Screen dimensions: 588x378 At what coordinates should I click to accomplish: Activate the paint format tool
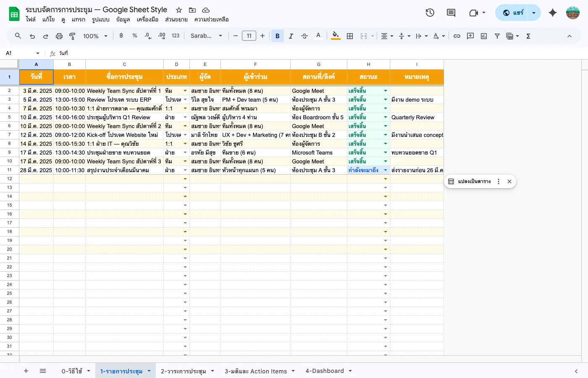[x=72, y=36]
